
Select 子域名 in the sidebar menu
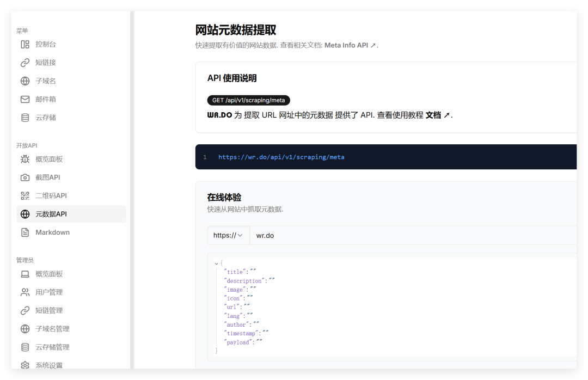[x=71, y=81]
